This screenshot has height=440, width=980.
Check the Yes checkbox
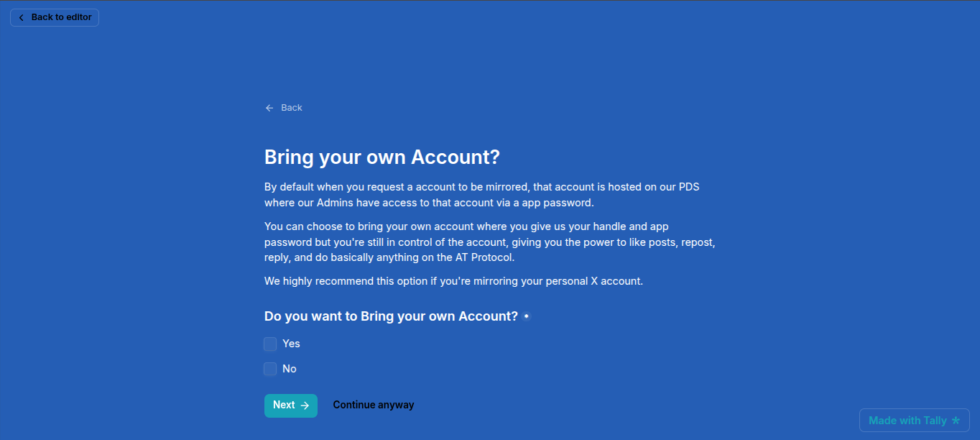pyautogui.click(x=270, y=344)
